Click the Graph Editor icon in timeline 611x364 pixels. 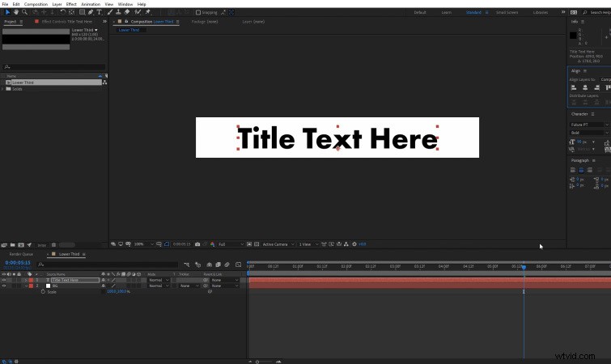(238, 265)
